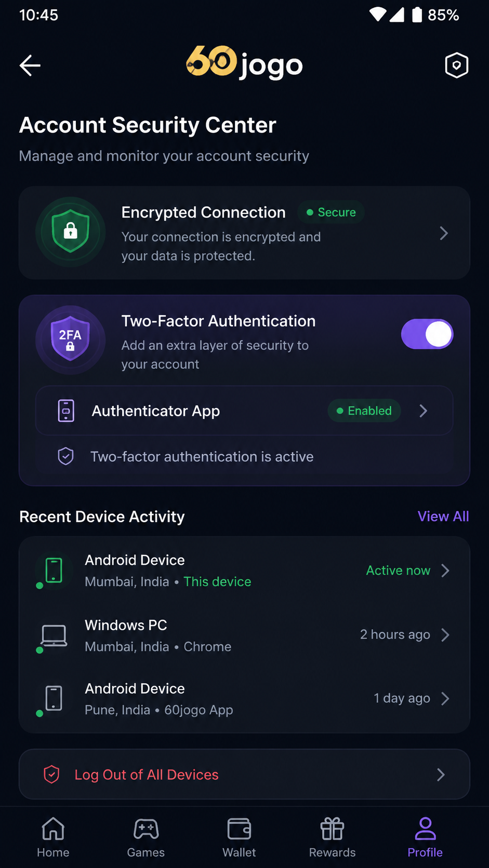
Task: Tap the Windows PC laptop icon
Action: click(54, 635)
